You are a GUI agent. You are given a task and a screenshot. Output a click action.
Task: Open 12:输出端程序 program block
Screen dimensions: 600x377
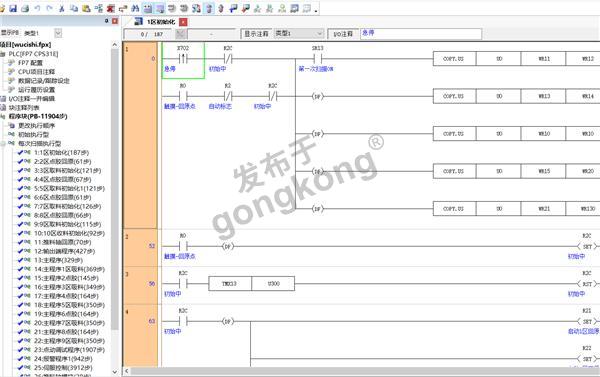pos(65,251)
